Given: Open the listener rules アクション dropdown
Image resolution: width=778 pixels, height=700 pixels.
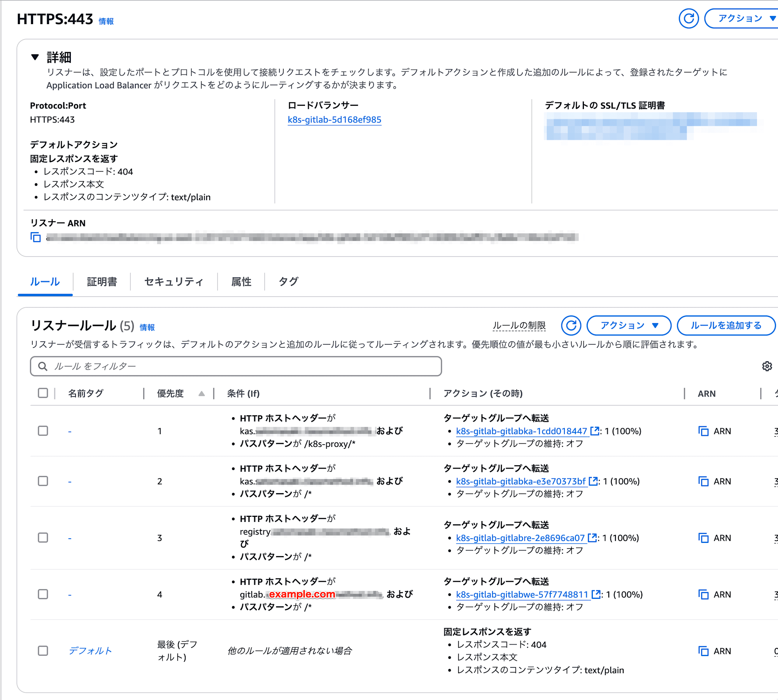Looking at the screenshot, I should click(629, 325).
